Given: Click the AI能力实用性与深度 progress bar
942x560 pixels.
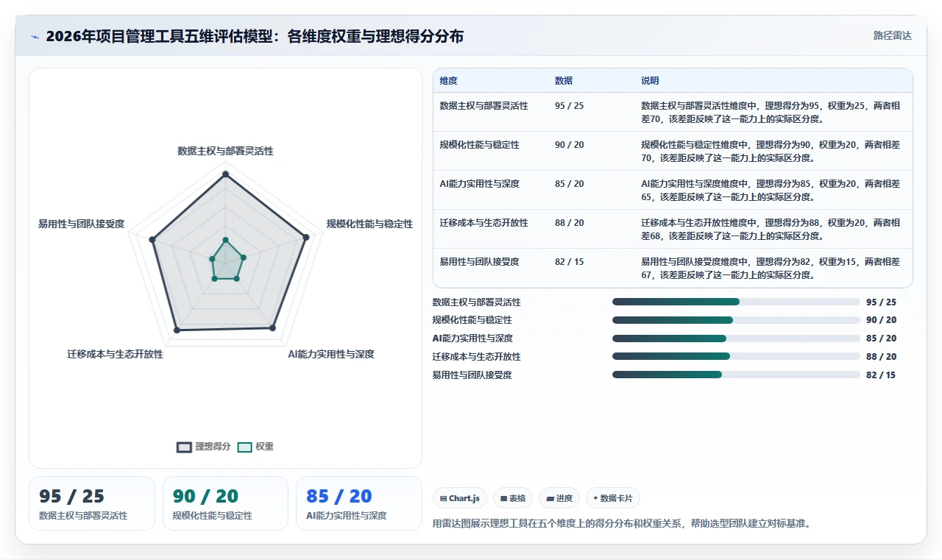Looking at the screenshot, I should point(736,339).
